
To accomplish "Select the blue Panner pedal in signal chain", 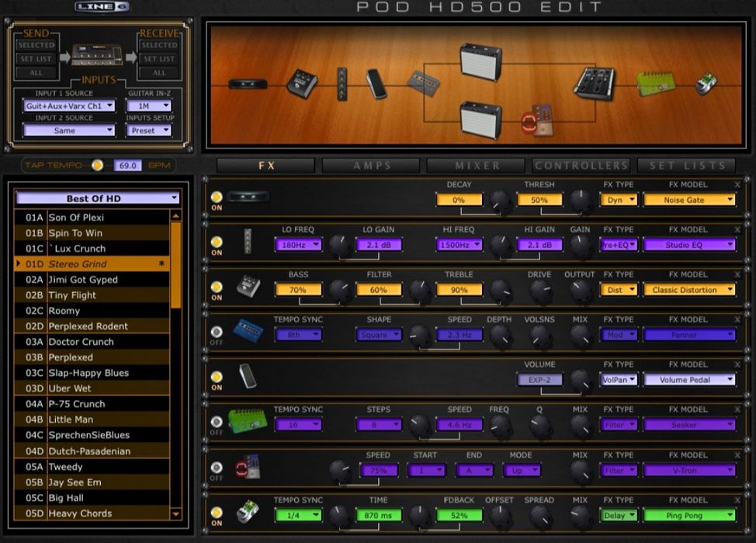I will (x=423, y=83).
